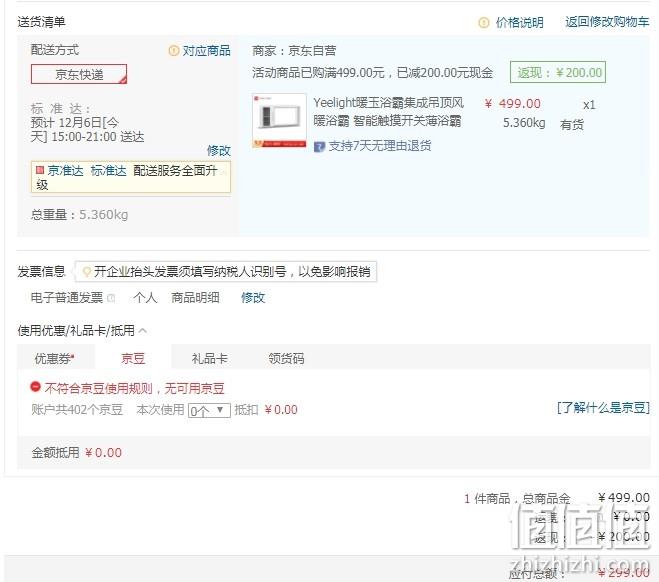Open the 对应商品 link
This screenshot has height=582, width=659.
[206, 51]
